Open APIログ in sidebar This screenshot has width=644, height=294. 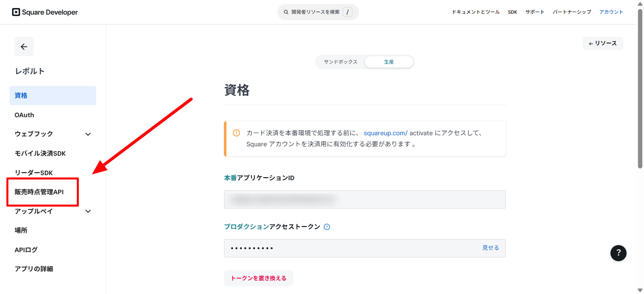tap(26, 250)
